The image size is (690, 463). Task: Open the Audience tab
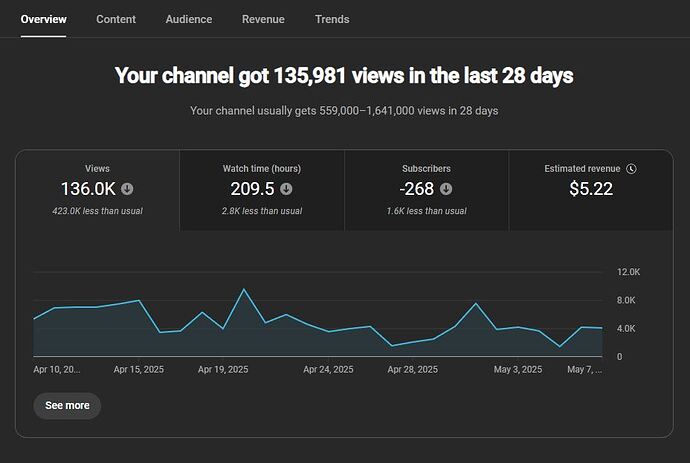[x=189, y=19]
